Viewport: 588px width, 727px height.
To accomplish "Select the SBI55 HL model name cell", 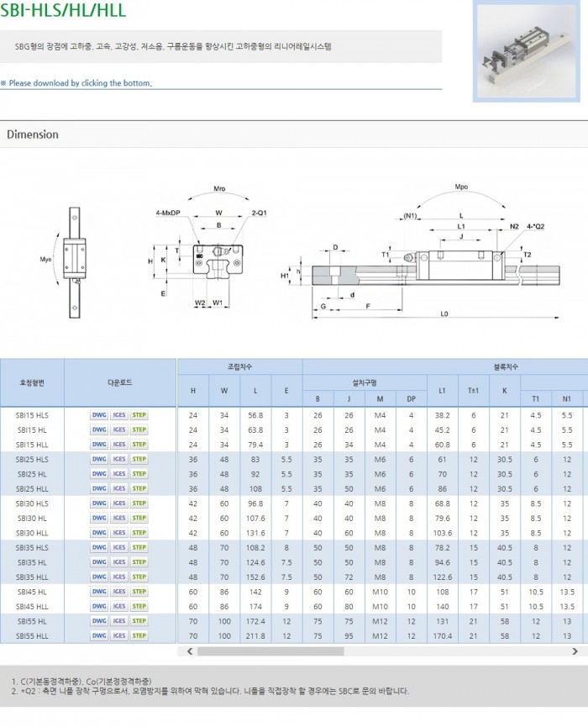I will [x=32, y=621].
